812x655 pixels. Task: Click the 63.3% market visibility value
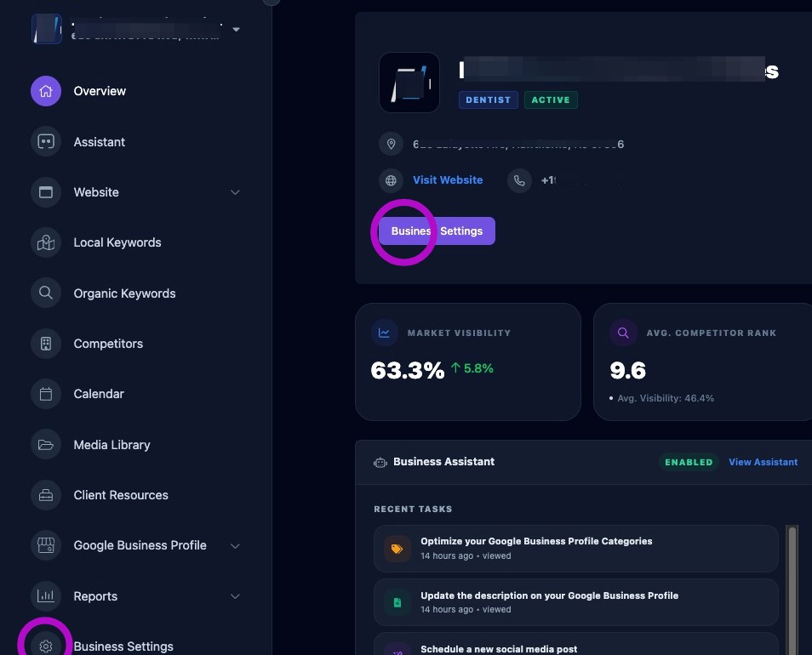click(x=408, y=370)
